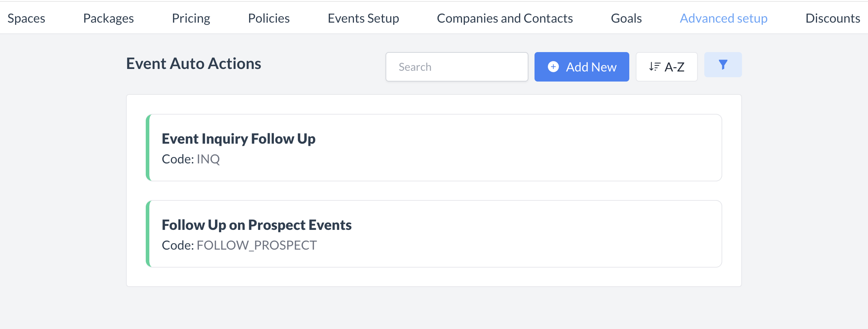Select the Advanced setup tab

click(x=724, y=18)
